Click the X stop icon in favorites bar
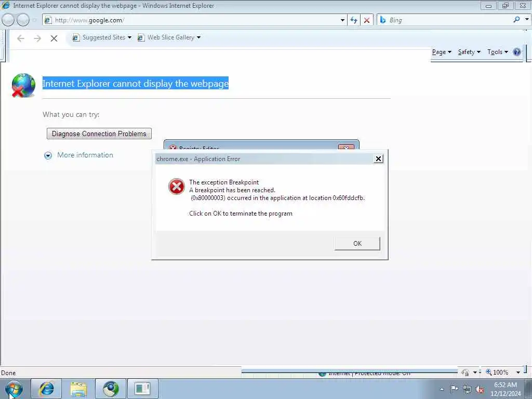The width and height of the screenshot is (532, 399). tap(54, 38)
